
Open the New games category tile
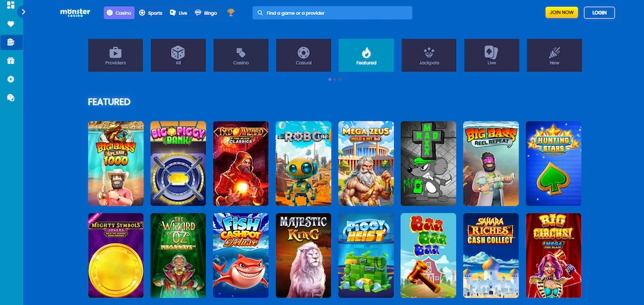(x=554, y=55)
